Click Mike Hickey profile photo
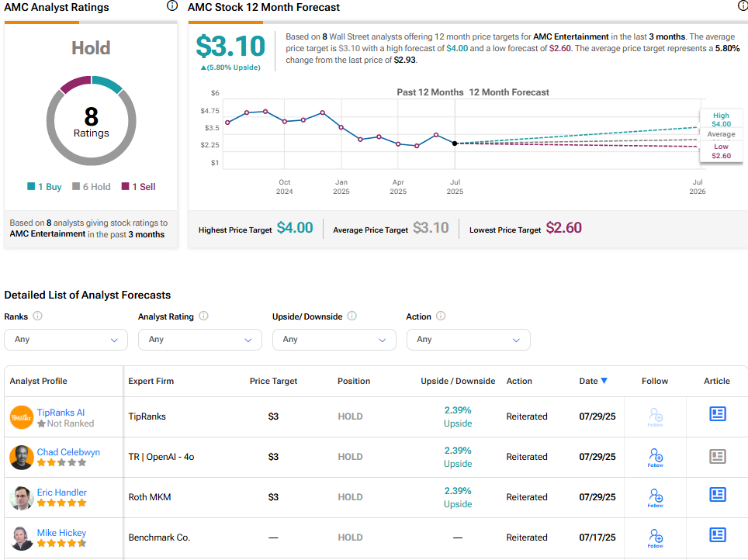748x560 pixels. (22, 538)
